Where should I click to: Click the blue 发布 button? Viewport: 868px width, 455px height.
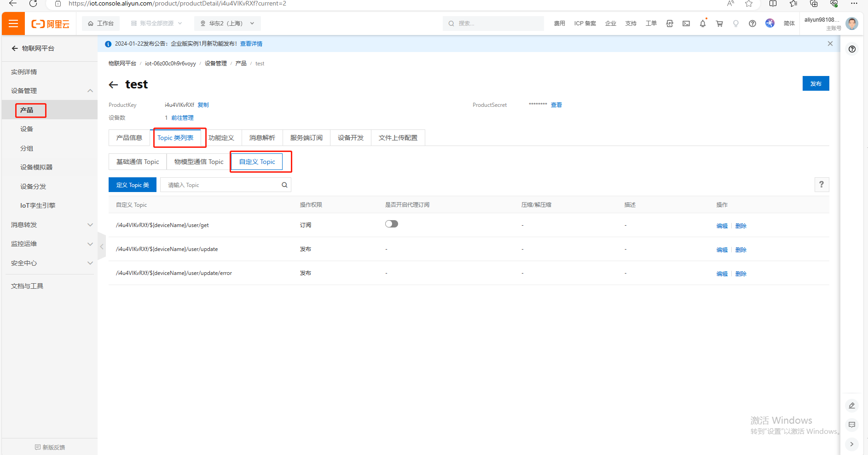[816, 84]
